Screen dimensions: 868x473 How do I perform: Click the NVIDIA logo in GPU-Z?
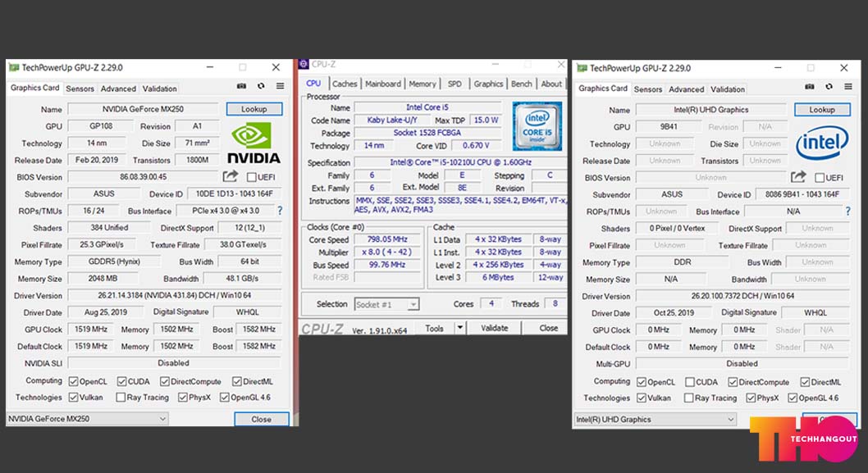pyautogui.click(x=254, y=143)
